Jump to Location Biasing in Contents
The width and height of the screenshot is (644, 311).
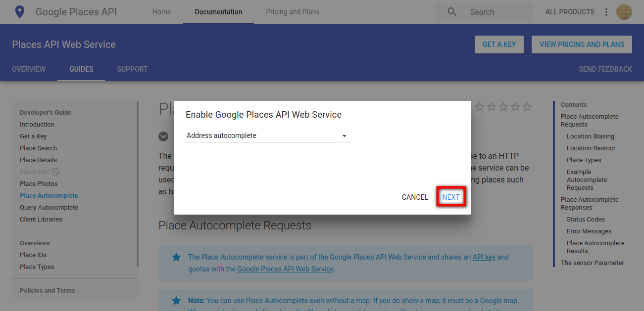591,136
